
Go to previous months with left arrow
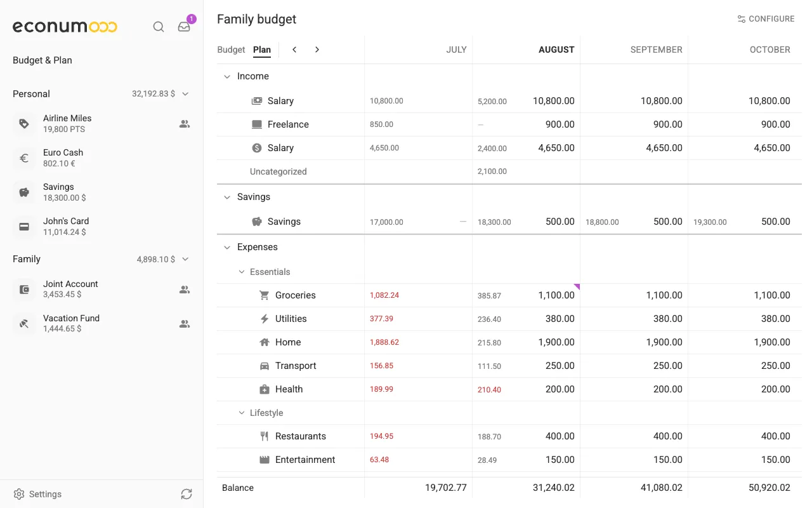click(294, 50)
